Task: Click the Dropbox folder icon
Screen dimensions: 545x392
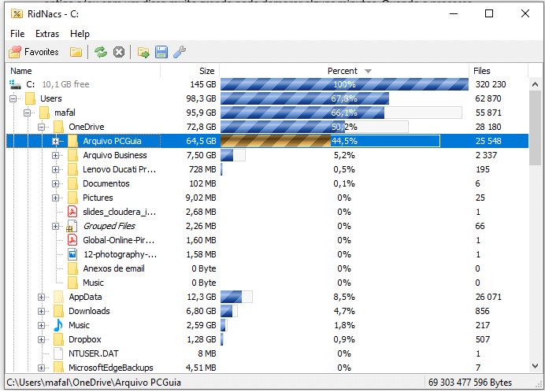Action: pyautogui.click(x=59, y=339)
